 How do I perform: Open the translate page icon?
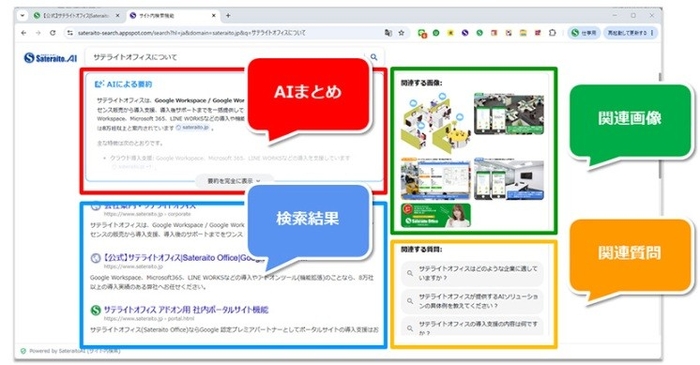pos(388,33)
